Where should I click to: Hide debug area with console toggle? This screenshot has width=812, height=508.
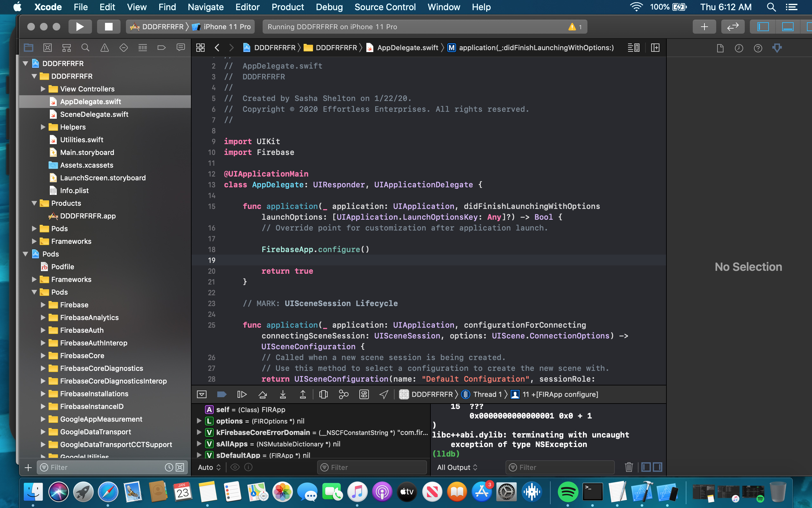202,394
